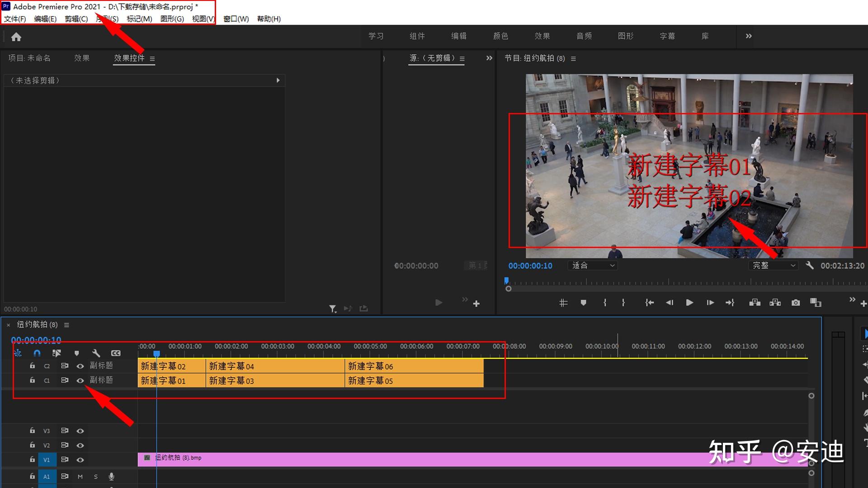
Task: Toggle V1 track output eye
Action: (x=80, y=460)
